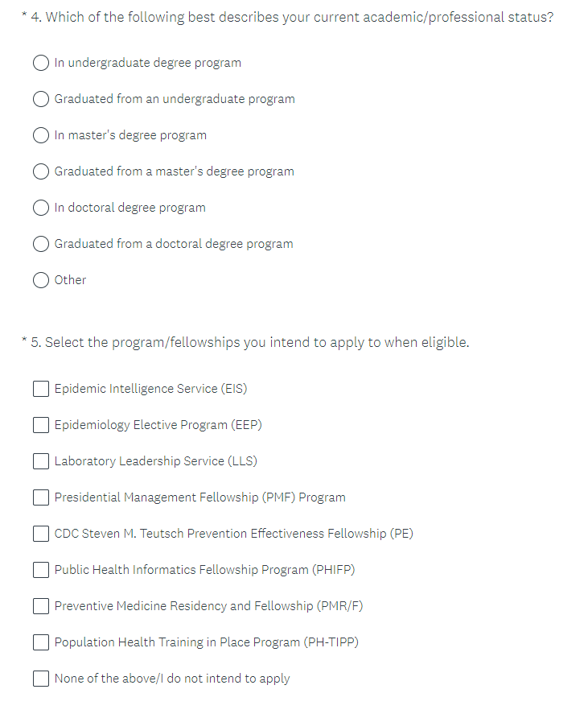The height and width of the screenshot is (714, 588).
Task: Check Public Health Informatics Fellowship Program box
Action: pos(42,570)
